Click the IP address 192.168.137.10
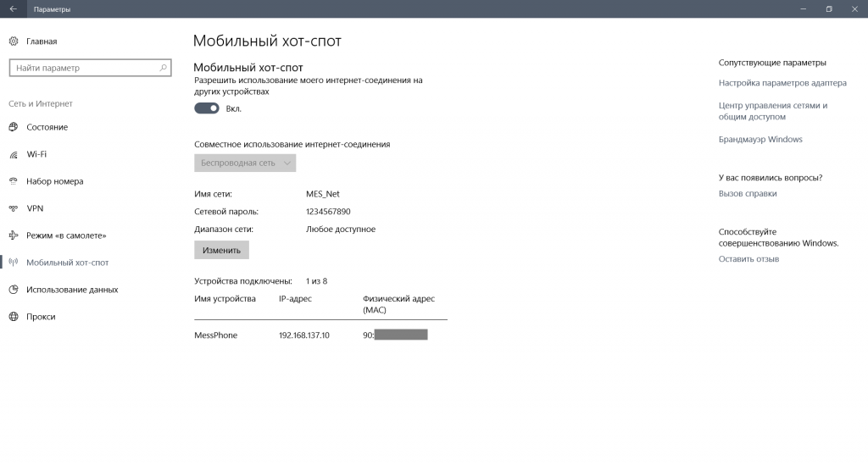The width and height of the screenshot is (868, 465). (304, 335)
